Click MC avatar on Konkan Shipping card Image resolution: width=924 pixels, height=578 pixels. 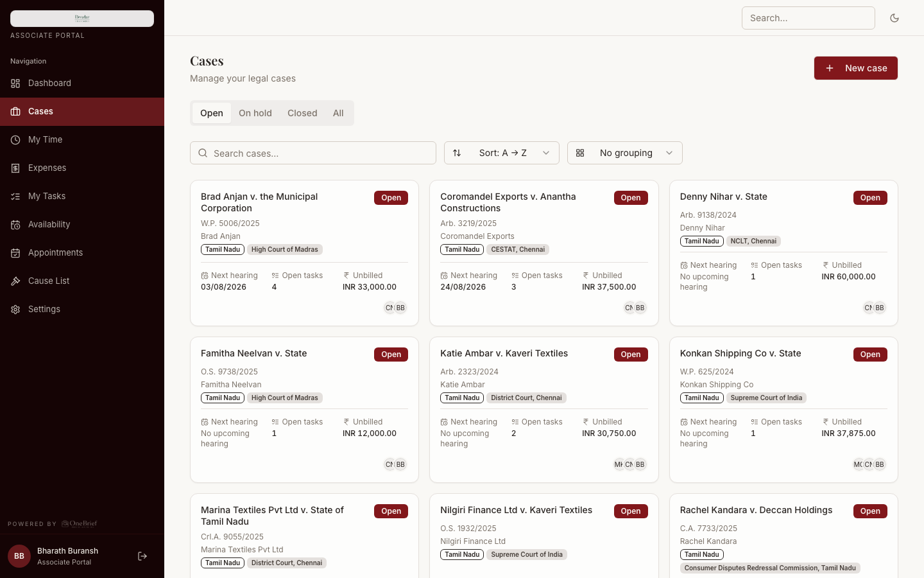(x=857, y=464)
